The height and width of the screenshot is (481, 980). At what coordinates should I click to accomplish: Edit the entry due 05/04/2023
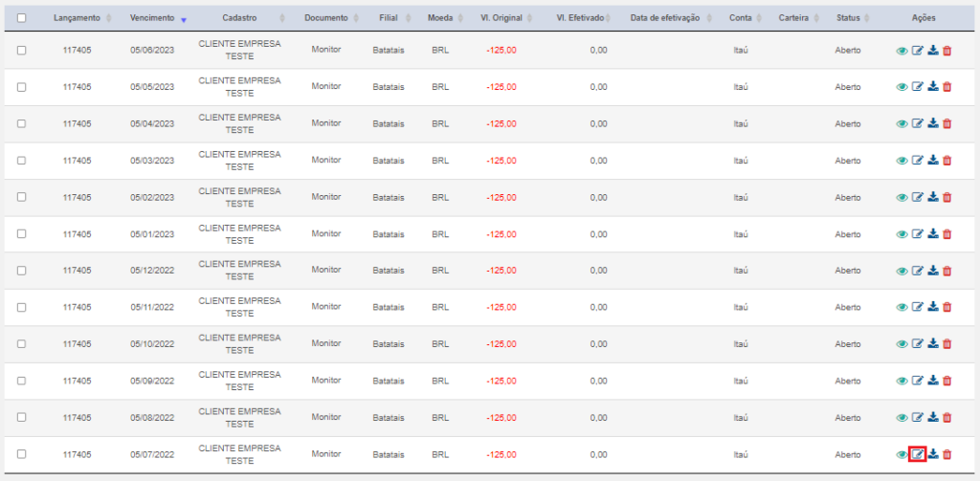coord(918,124)
